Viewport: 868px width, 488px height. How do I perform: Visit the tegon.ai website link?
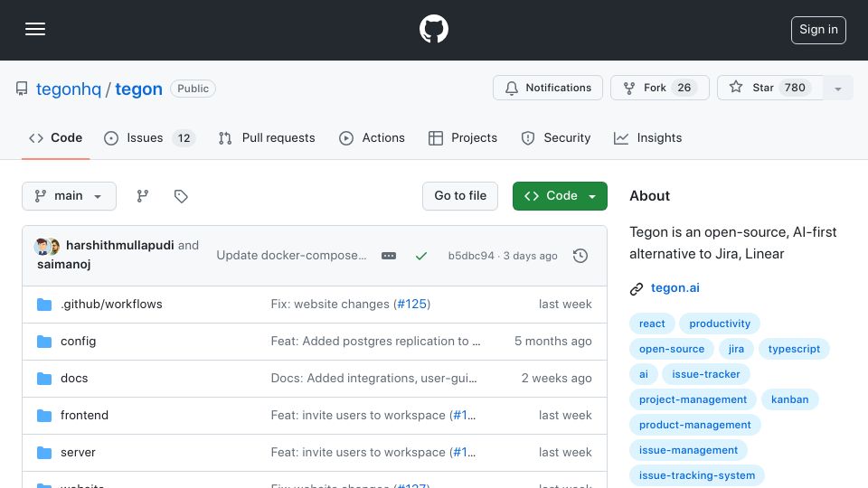point(675,287)
